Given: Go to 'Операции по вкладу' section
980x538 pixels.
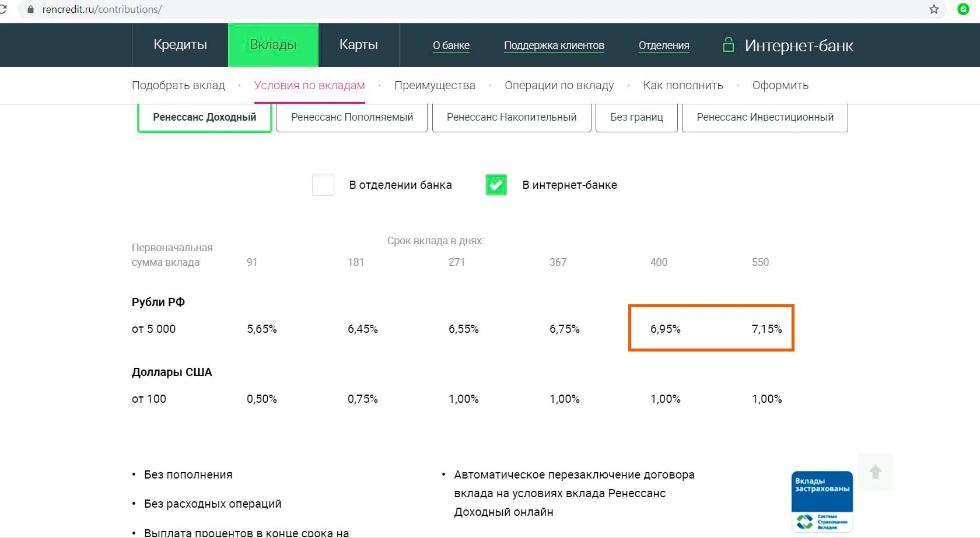Looking at the screenshot, I should [x=559, y=85].
